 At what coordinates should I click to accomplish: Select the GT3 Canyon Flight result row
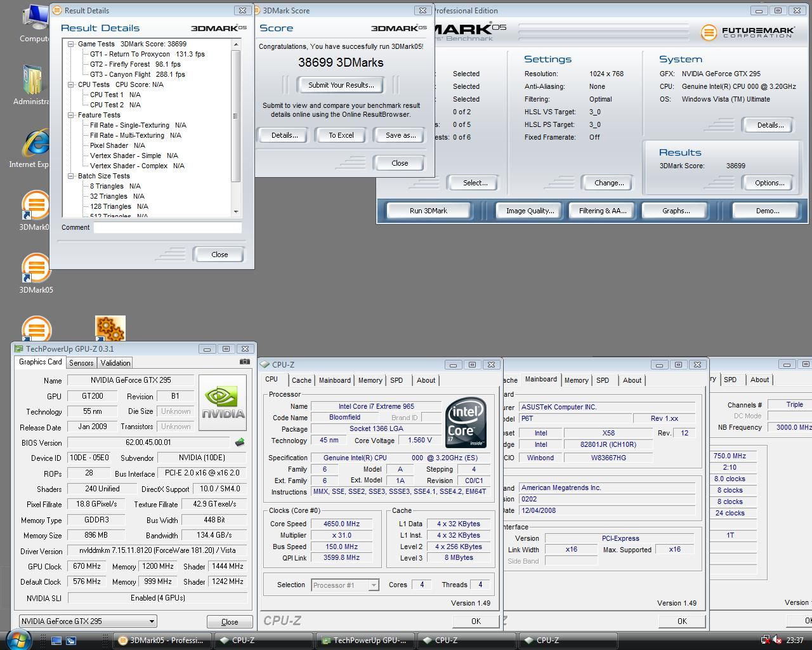138,74
